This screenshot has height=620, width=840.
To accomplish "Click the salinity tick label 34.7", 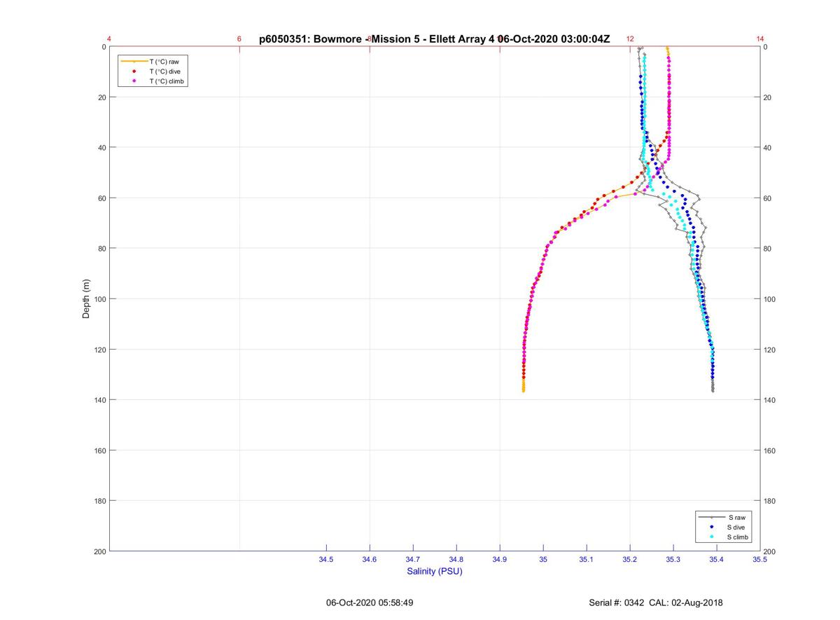I will pyautogui.click(x=413, y=560).
